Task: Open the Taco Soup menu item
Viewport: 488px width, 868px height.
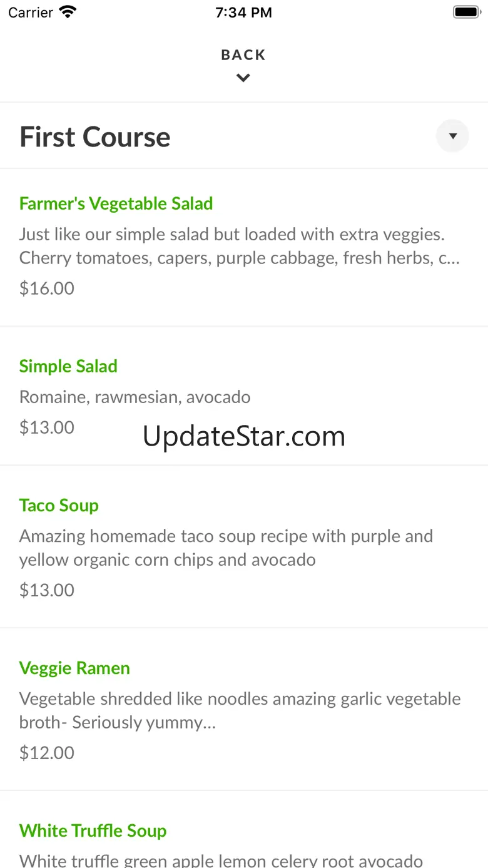Action: pyautogui.click(x=59, y=505)
